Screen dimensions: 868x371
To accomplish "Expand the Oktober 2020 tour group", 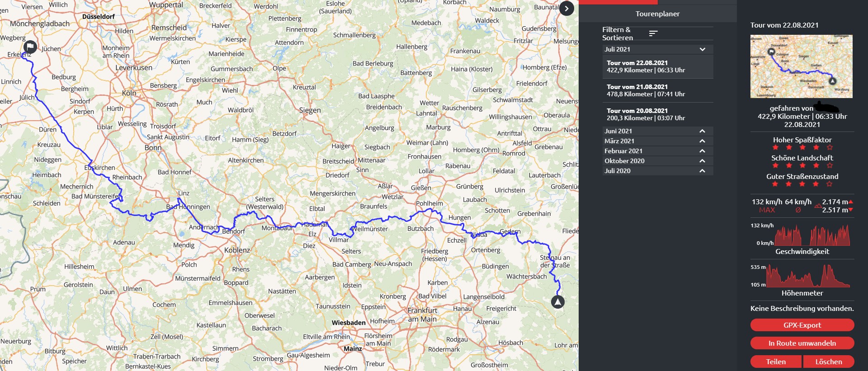I will pos(658,161).
